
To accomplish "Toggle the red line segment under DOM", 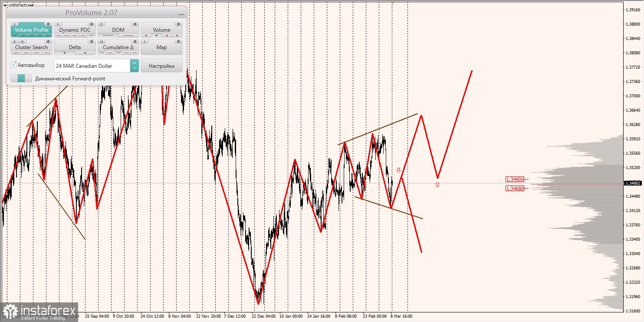I will click(x=128, y=35).
